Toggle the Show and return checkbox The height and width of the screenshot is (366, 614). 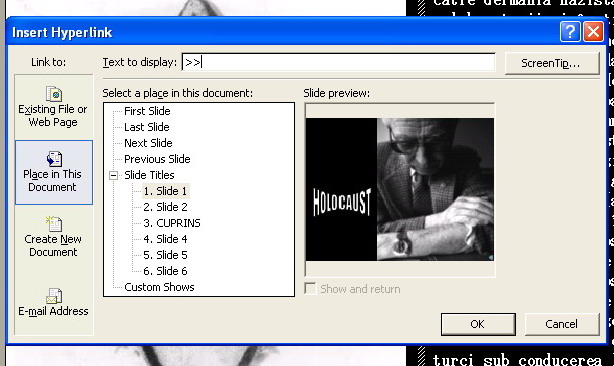[x=310, y=289]
